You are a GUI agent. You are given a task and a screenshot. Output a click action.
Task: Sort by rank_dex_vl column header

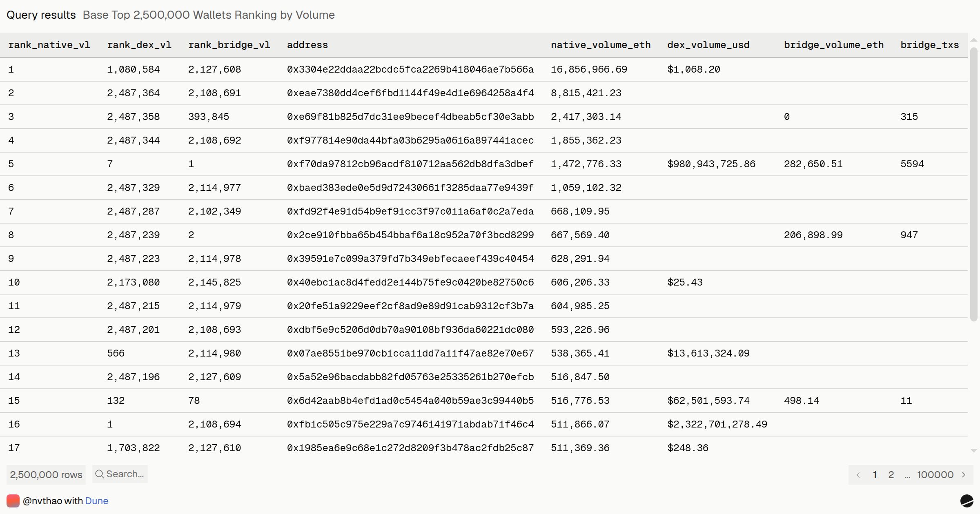(139, 45)
